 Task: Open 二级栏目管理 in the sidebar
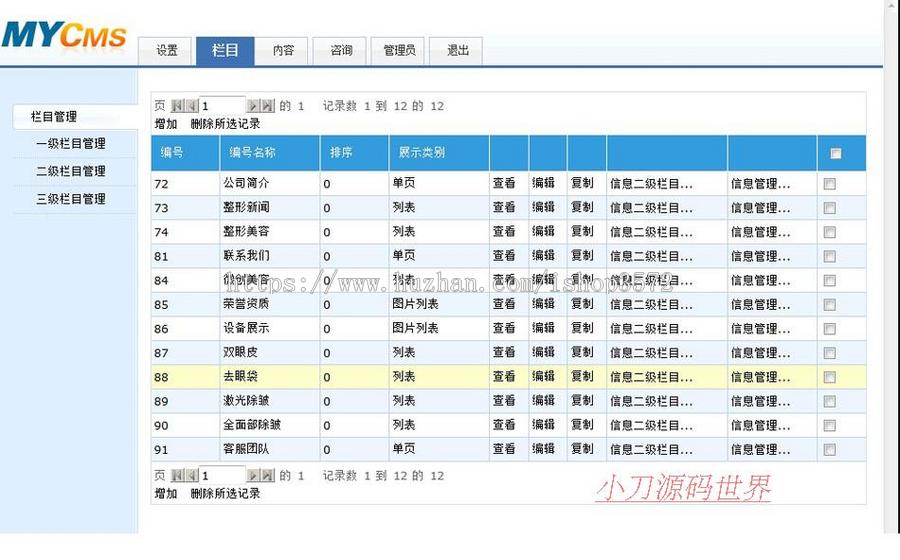(x=71, y=171)
